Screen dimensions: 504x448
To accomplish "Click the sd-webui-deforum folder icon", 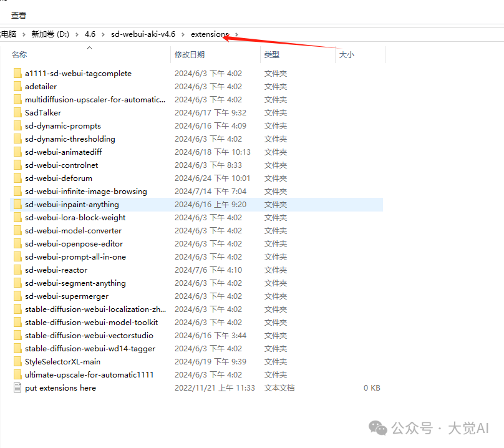I will click(17, 178).
